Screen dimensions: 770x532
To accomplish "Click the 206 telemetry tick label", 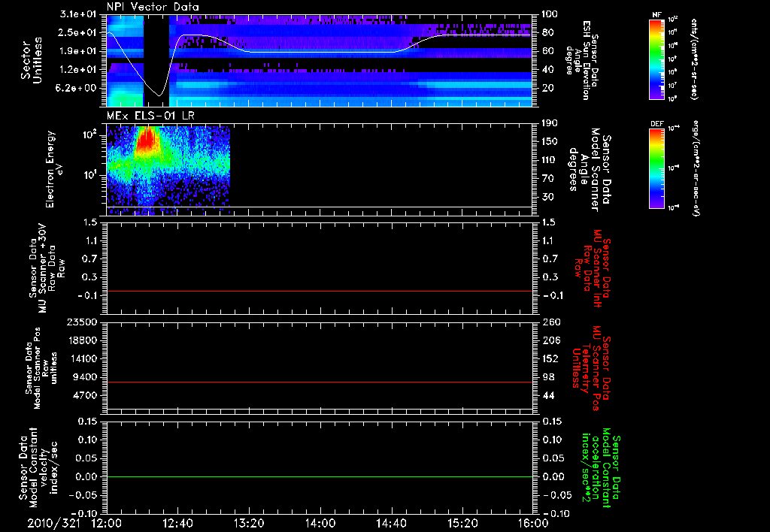I will [x=550, y=340].
